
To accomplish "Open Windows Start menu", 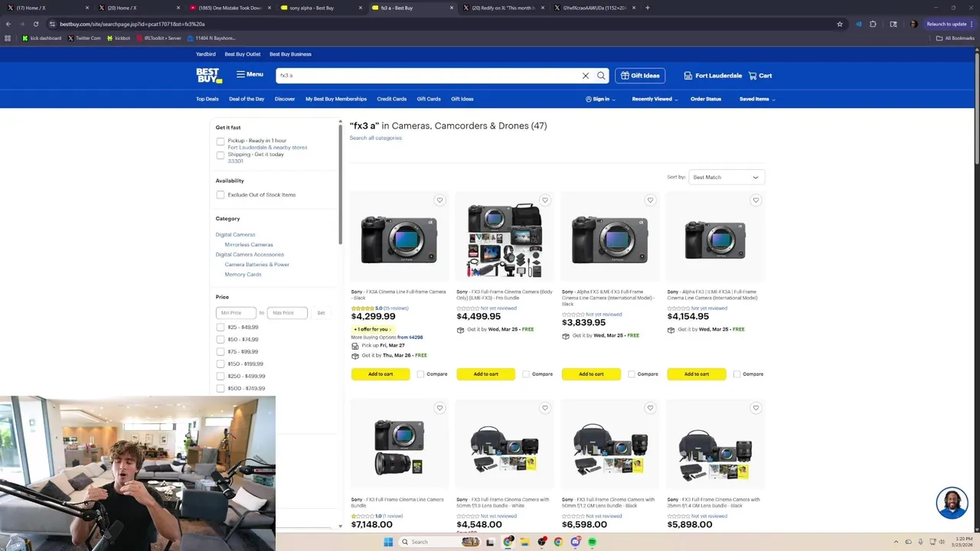I will [x=388, y=542].
